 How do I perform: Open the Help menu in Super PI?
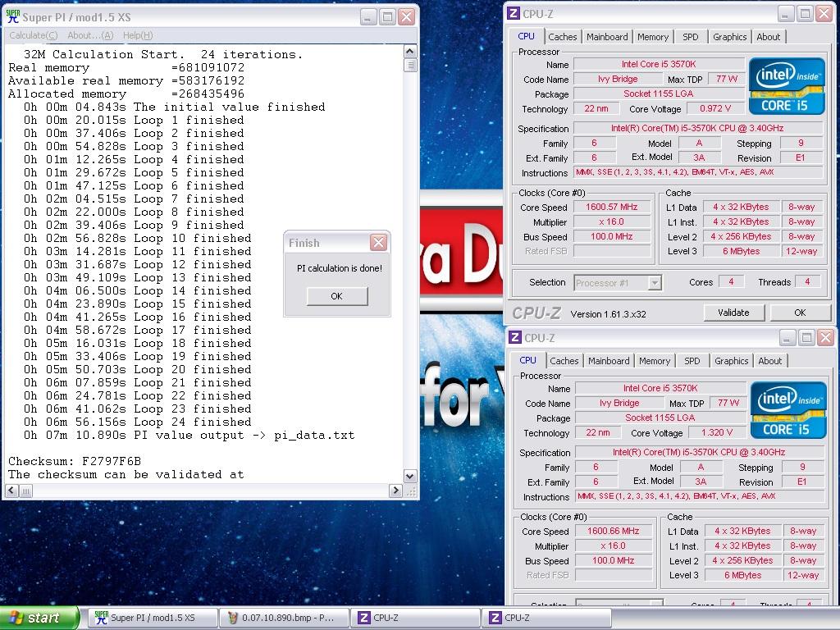click(x=137, y=35)
